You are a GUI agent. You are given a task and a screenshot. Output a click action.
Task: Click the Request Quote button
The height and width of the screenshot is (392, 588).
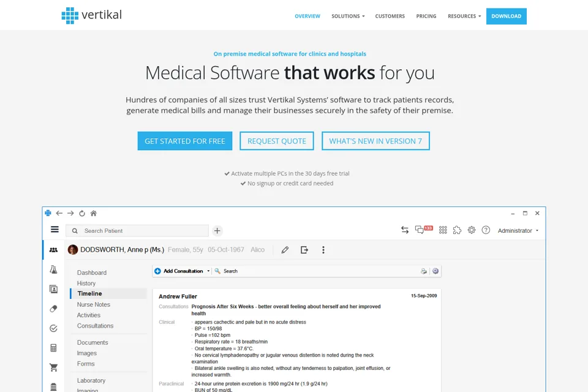tap(277, 141)
